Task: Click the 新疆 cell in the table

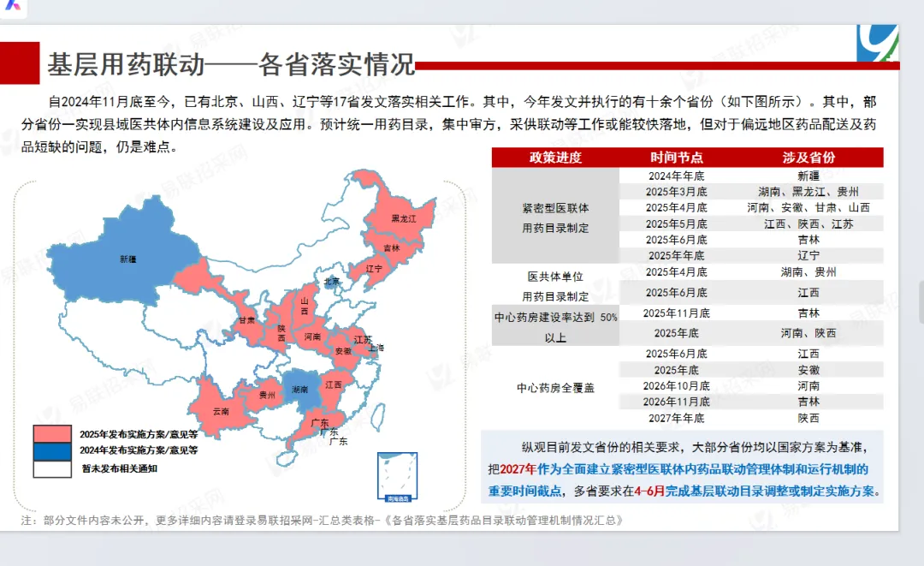Action: pyautogui.click(x=808, y=176)
